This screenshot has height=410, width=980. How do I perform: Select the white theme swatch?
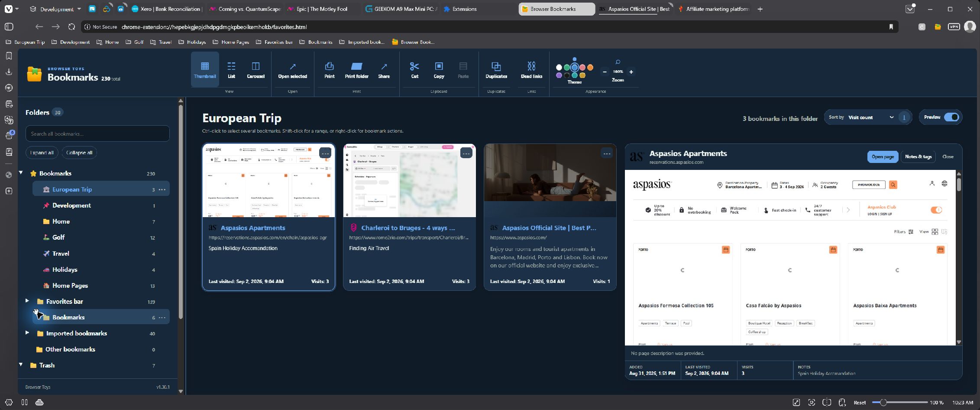(559, 67)
